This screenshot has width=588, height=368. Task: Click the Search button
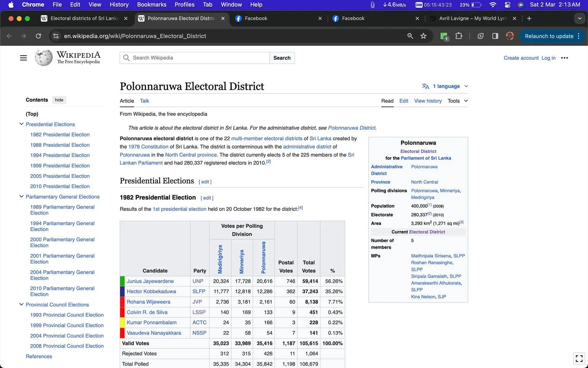282,58
